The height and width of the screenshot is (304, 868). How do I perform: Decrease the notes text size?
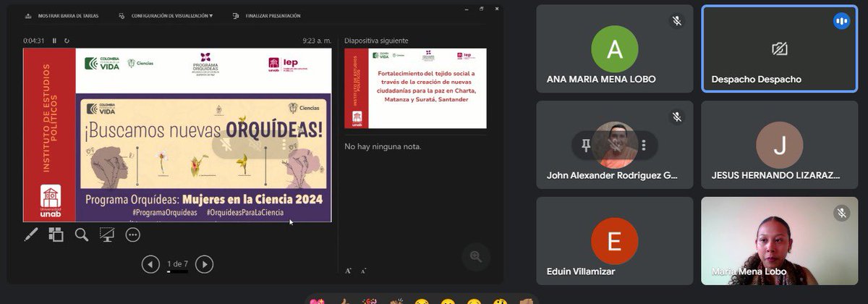click(x=363, y=271)
